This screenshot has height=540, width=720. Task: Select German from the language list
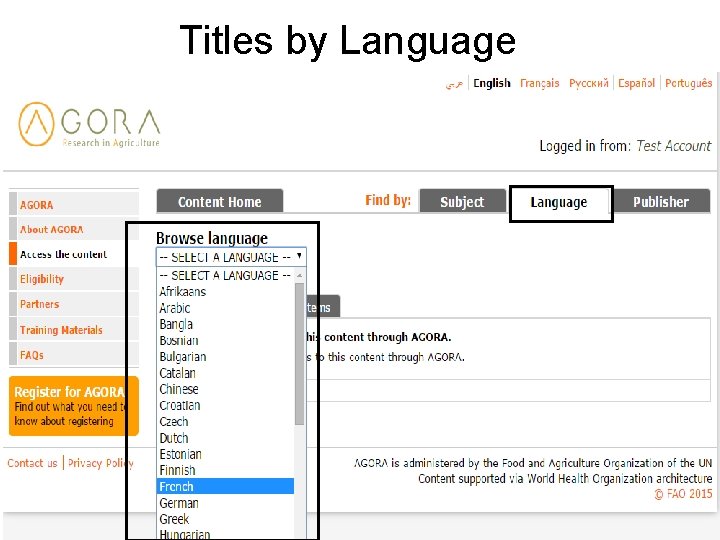225,503
